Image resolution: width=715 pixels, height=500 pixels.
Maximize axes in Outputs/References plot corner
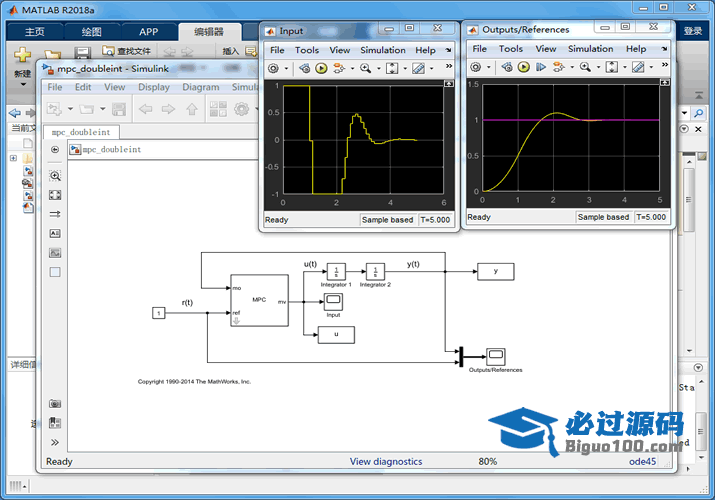(665, 82)
